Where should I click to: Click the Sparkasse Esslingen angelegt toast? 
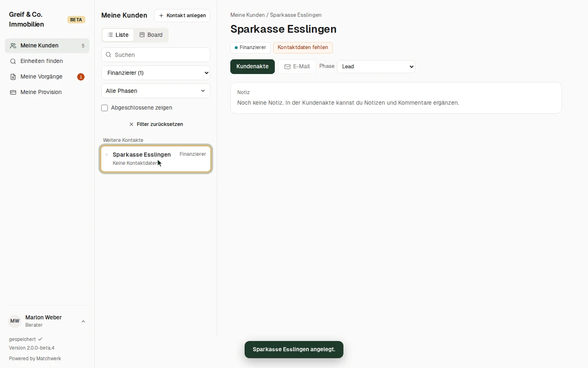coord(294,350)
